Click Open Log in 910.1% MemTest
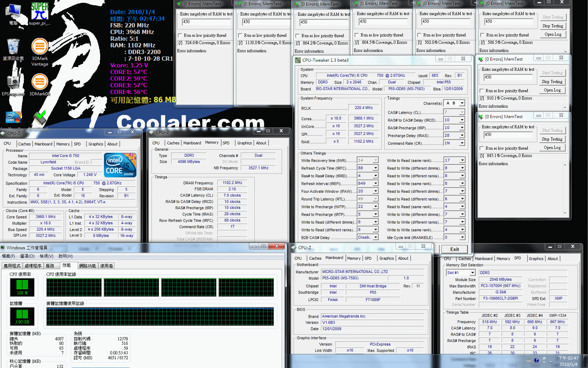588x368 pixels. pyautogui.click(x=552, y=90)
